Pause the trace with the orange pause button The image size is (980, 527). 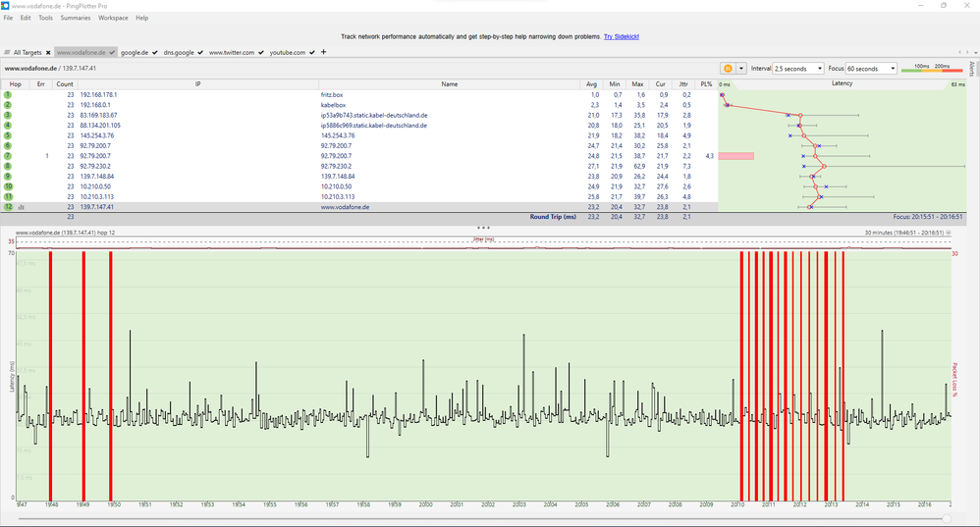click(x=728, y=69)
